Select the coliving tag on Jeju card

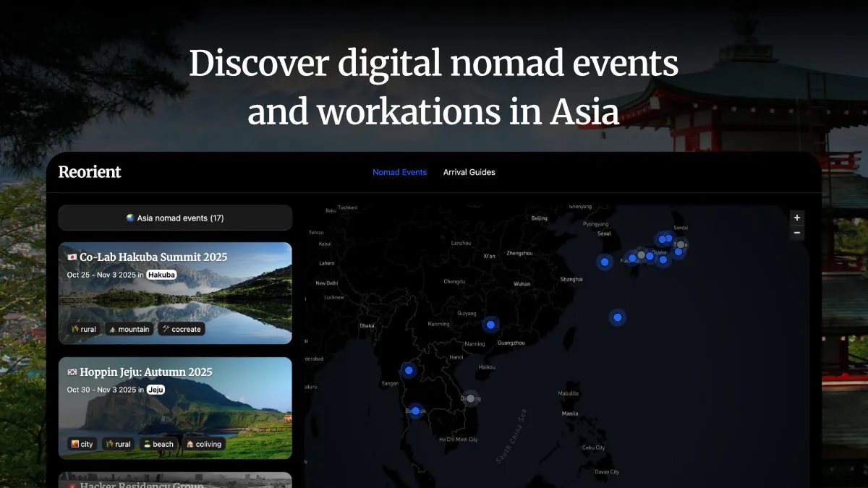click(204, 444)
